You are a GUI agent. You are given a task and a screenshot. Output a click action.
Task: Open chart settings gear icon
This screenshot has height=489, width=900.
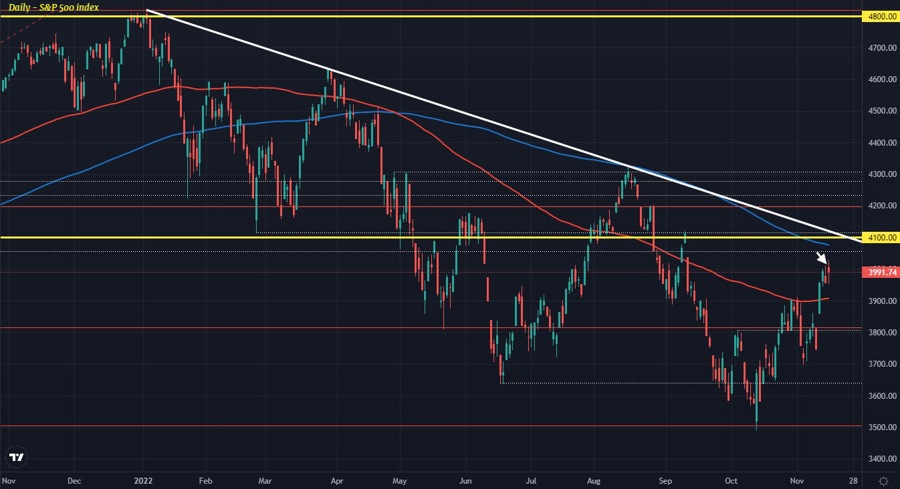click(883, 480)
